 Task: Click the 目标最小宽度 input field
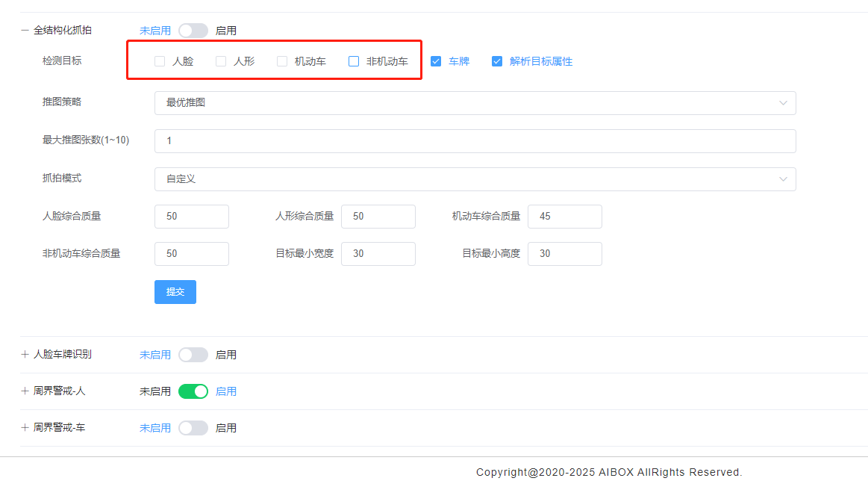(378, 253)
